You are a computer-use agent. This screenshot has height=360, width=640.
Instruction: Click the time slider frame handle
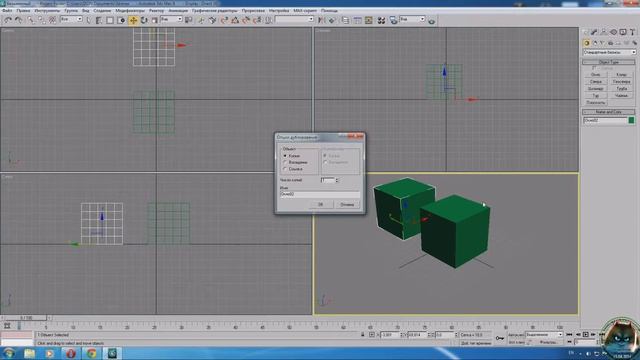pos(25,318)
